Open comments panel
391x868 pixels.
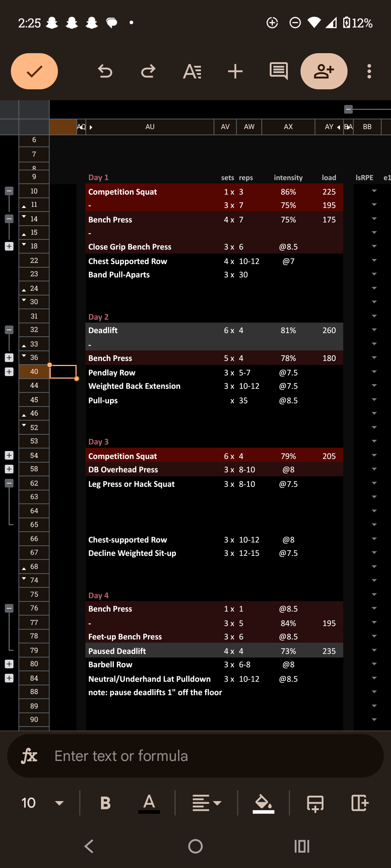[279, 71]
